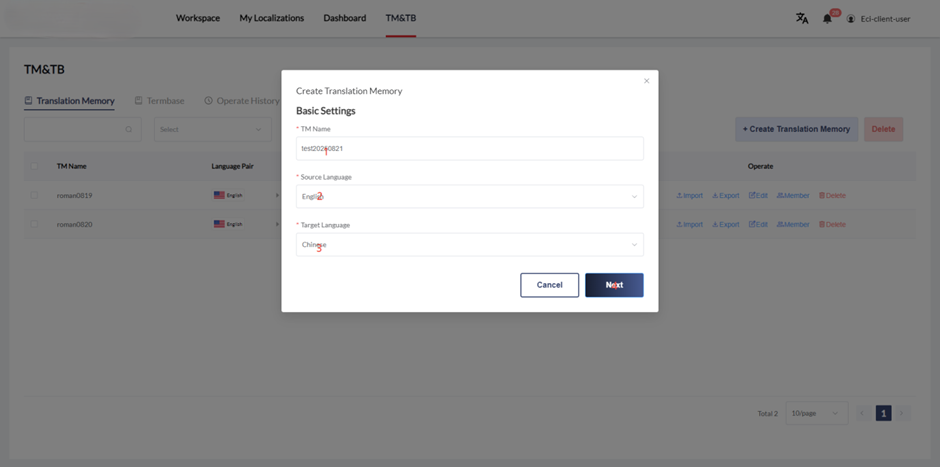Open Member settings for roman0820
Viewport: 940px width, 467px height.
[793, 224]
